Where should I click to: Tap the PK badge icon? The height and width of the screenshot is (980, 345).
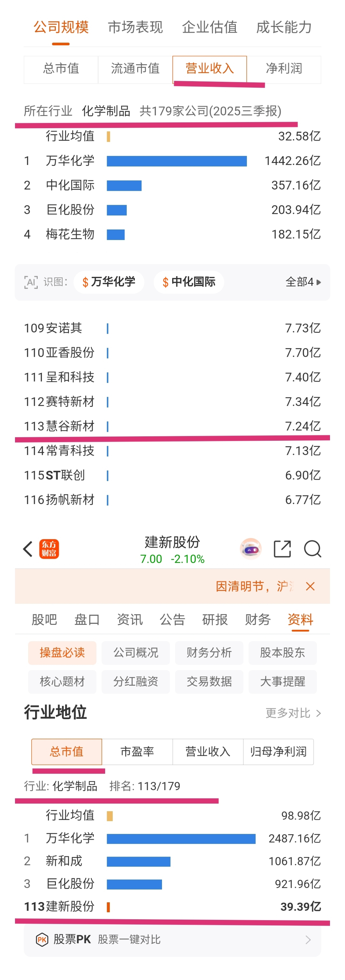42,939
